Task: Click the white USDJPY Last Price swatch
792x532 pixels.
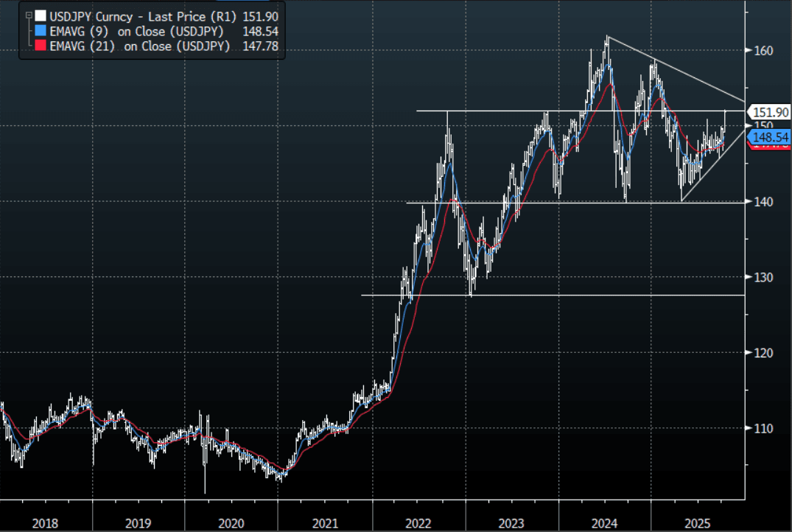Action: point(41,15)
